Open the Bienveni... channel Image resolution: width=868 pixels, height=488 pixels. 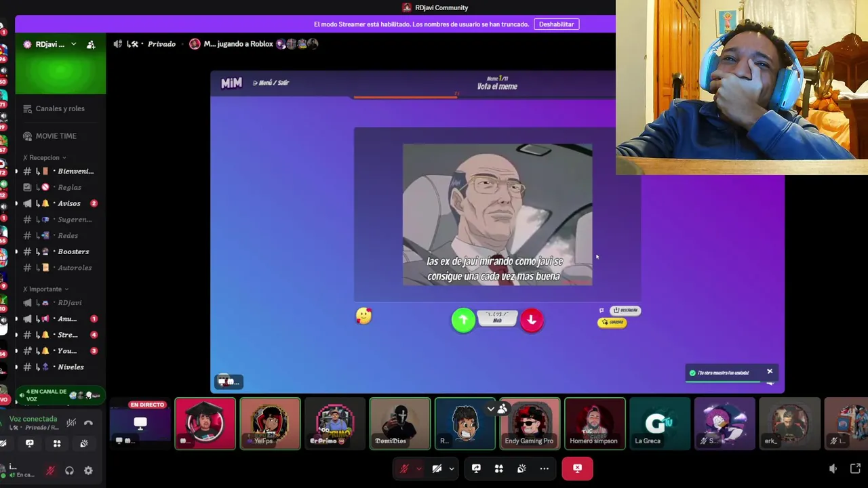(x=60, y=171)
